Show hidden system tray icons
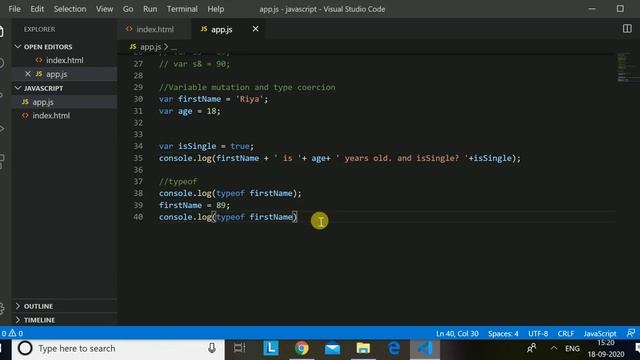The height and width of the screenshot is (360, 640). tap(553, 348)
